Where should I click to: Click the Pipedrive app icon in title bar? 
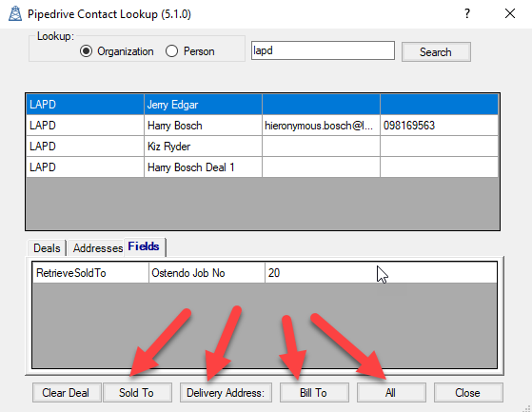click(15, 14)
